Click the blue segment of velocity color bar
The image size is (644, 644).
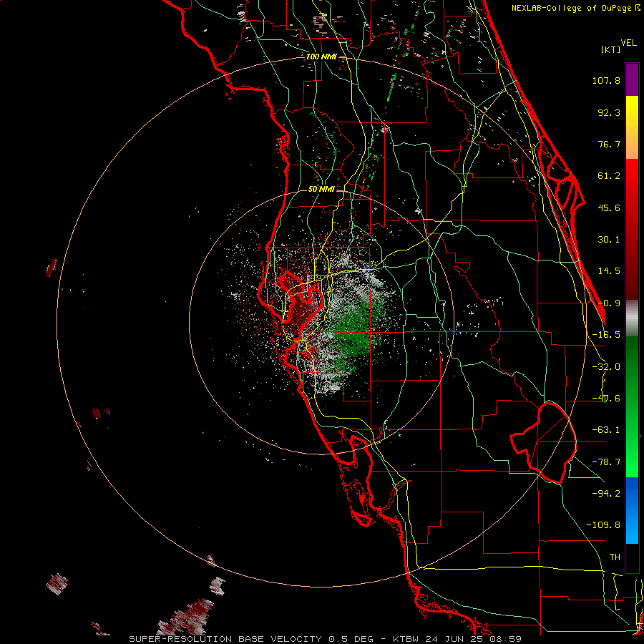(x=632, y=510)
